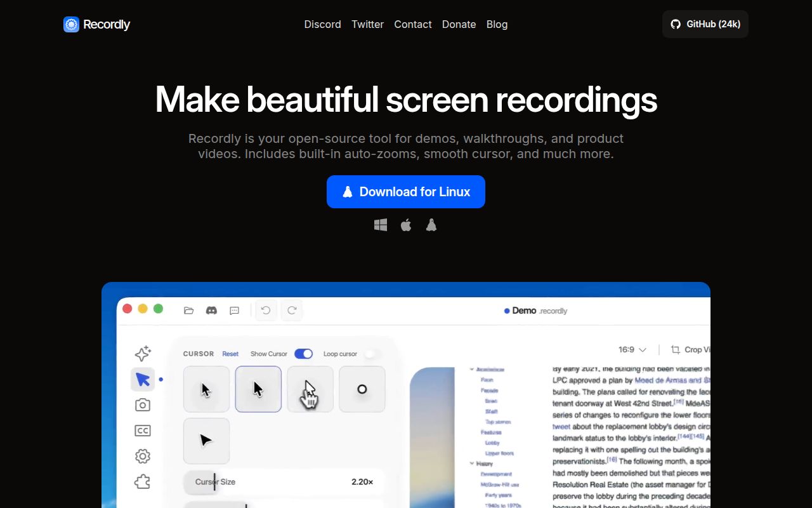This screenshot has height=508, width=812.
Task: Go to the Contact page
Action: point(412,24)
